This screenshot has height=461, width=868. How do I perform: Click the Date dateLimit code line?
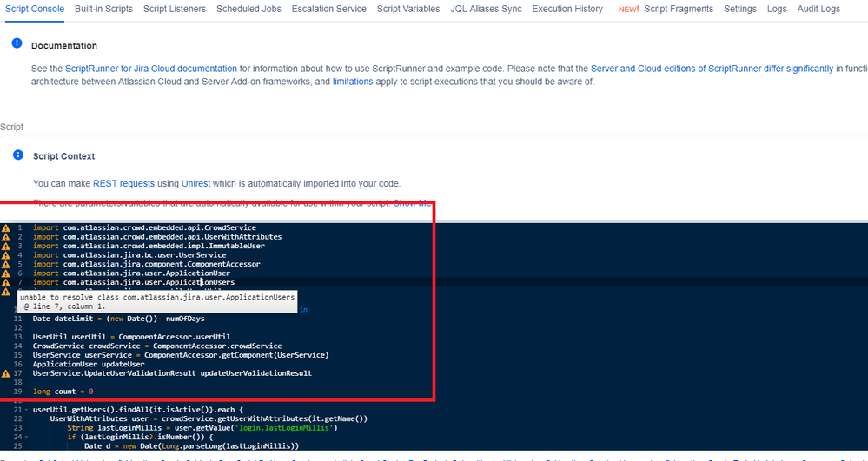tap(118, 319)
